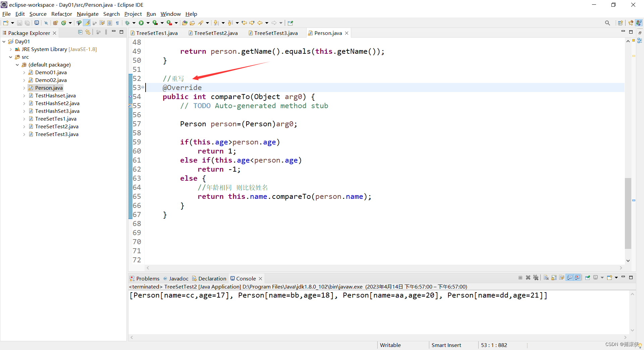This screenshot has height=350, width=644.
Task: Click the Back navigation arrow
Action: (x=260, y=23)
